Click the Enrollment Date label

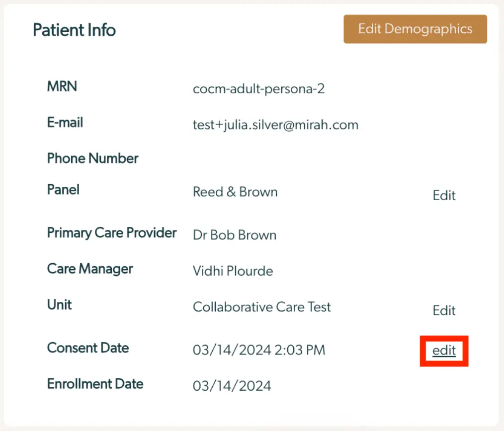point(95,384)
